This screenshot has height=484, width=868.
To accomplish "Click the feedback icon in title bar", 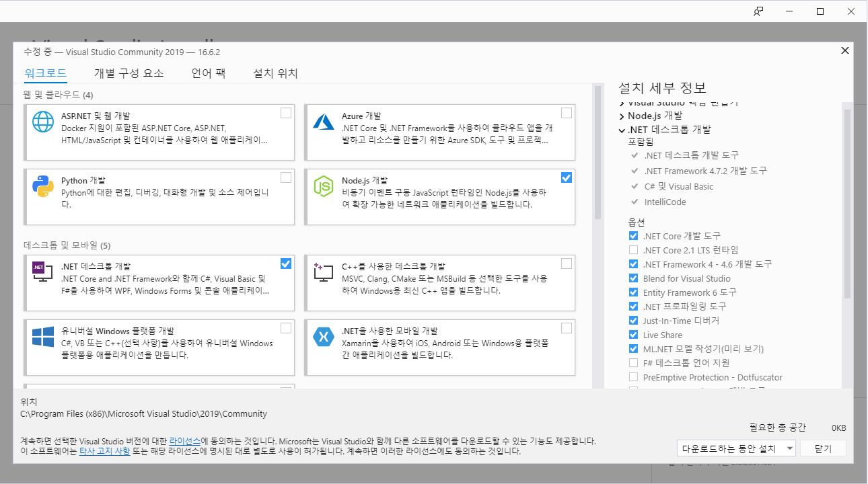I will point(758,11).
